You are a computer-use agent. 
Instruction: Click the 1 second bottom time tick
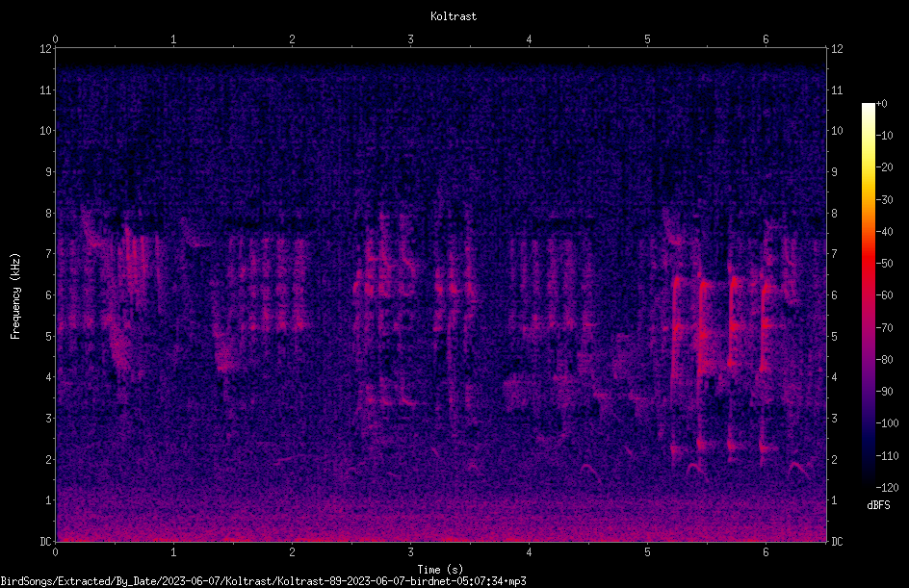[173, 552]
